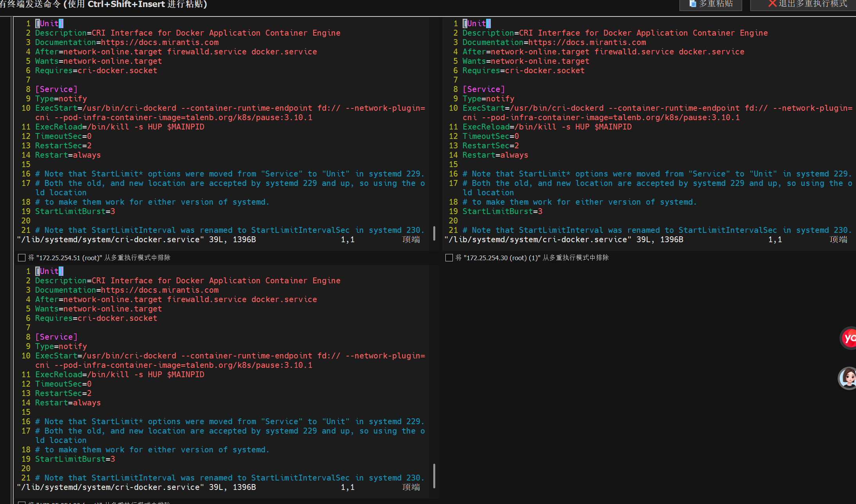The height and width of the screenshot is (504, 856).
Task: Click 'Documentation=https://docs.mirantis.com' in the top-right pane
Action: pos(554,42)
